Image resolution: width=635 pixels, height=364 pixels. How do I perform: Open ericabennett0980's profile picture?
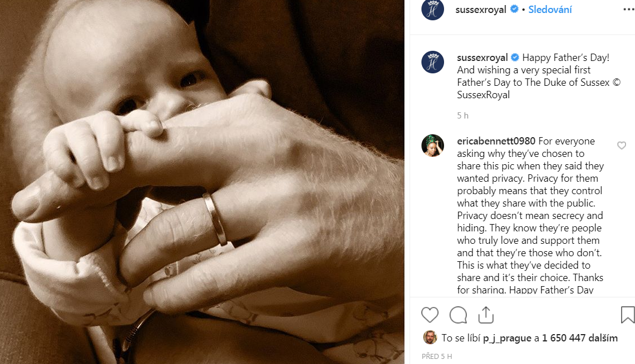pos(433,146)
